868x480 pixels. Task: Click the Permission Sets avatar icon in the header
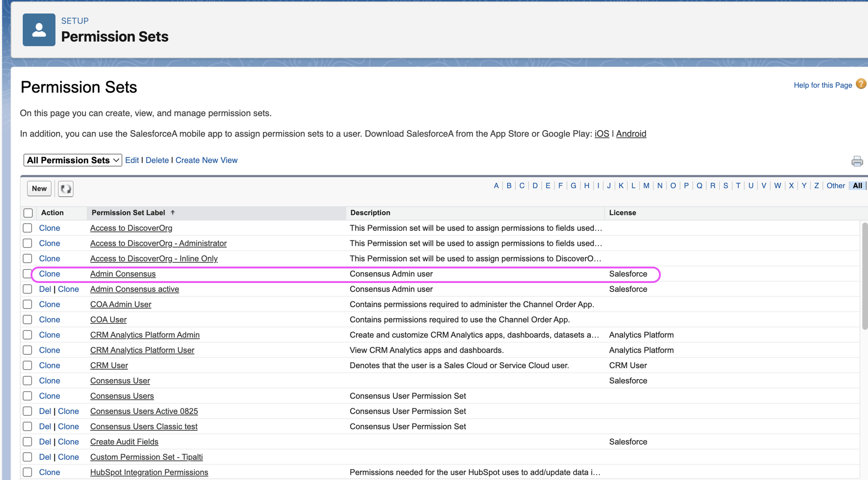[x=39, y=29]
